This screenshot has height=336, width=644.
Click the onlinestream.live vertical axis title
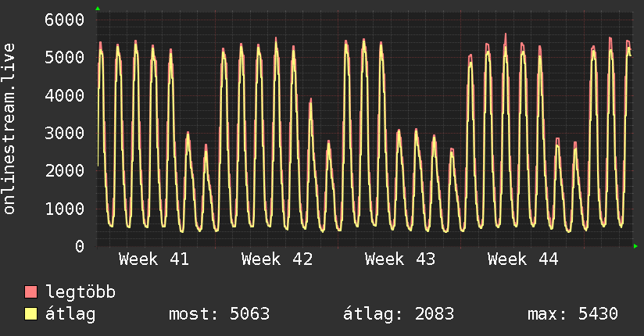click(9, 129)
